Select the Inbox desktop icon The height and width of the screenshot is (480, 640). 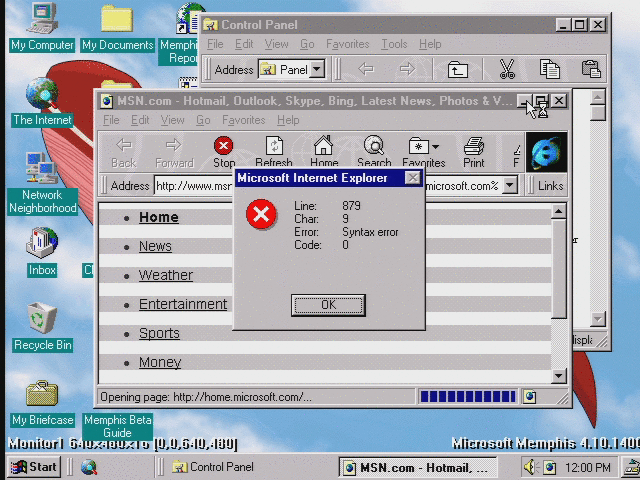(x=42, y=243)
